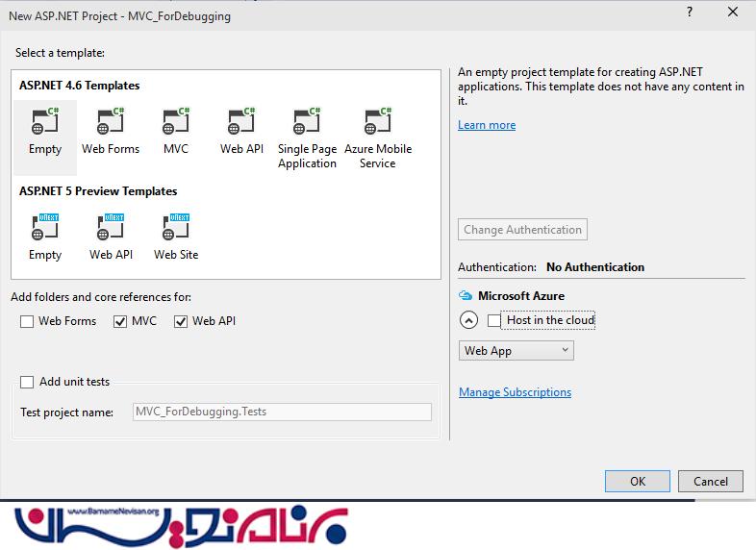The width and height of the screenshot is (756, 550).
Task: Open the Learn more link
Action: (x=487, y=125)
